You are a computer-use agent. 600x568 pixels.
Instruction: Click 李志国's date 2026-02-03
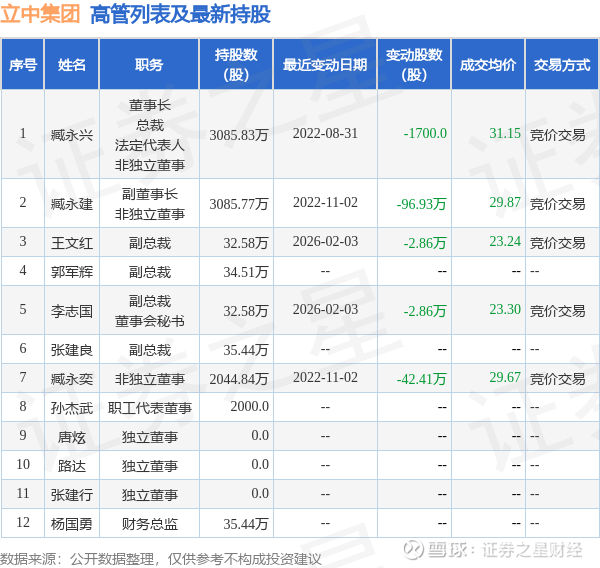(325, 310)
